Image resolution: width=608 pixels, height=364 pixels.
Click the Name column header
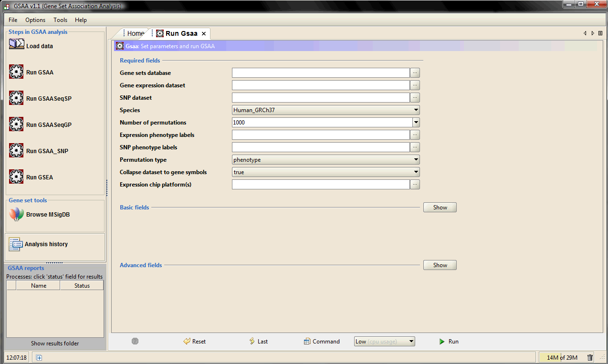(x=38, y=285)
